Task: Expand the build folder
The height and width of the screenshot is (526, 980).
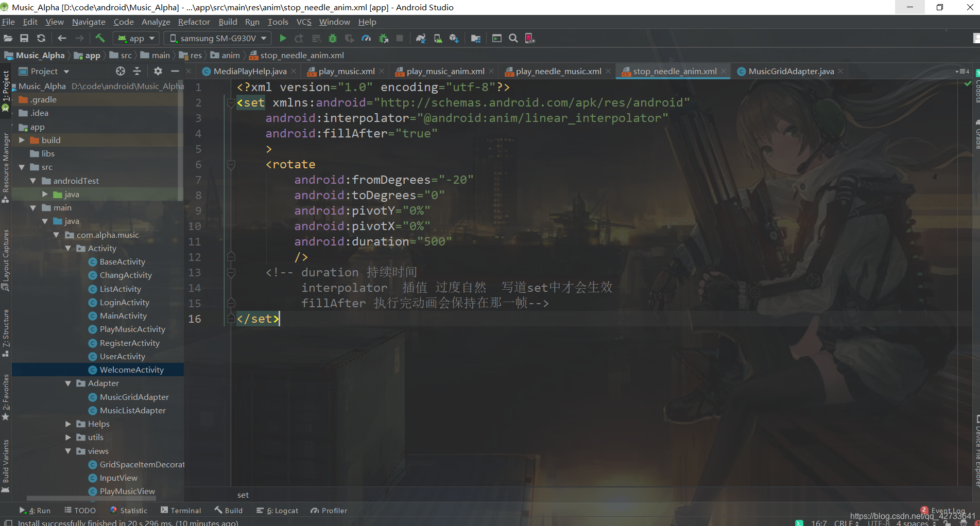Action: click(22, 140)
